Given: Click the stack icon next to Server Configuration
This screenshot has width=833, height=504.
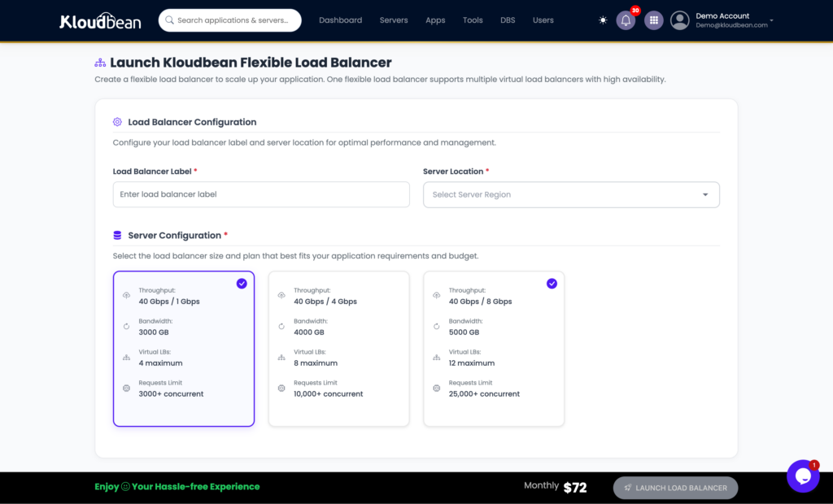Looking at the screenshot, I should pos(117,235).
